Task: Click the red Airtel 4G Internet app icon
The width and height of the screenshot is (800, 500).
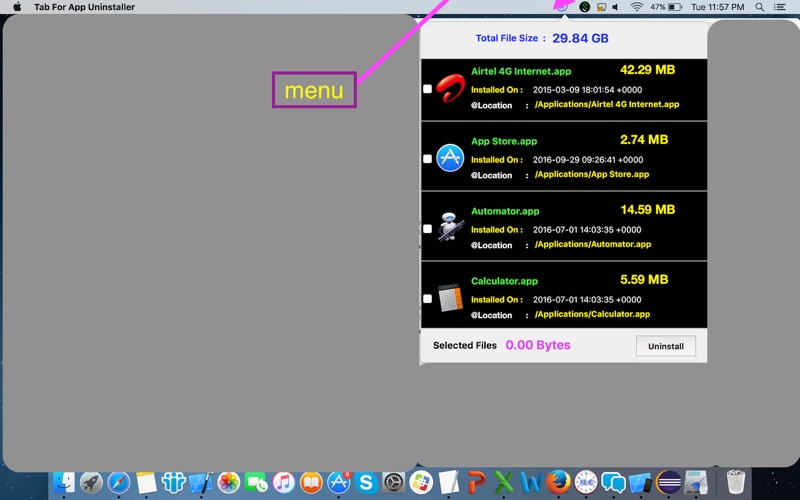Action: pos(451,88)
